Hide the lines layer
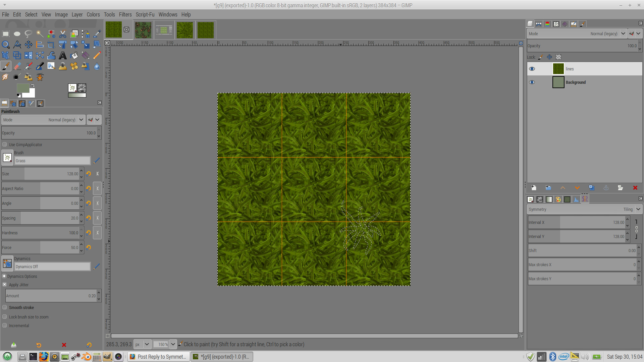 coord(532,69)
